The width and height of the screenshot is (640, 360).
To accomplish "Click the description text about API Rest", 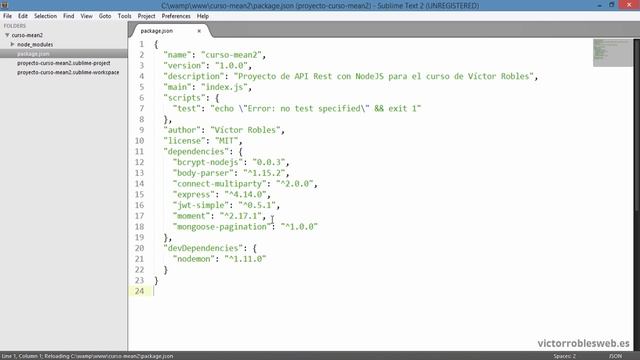I will (x=384, y=76).
